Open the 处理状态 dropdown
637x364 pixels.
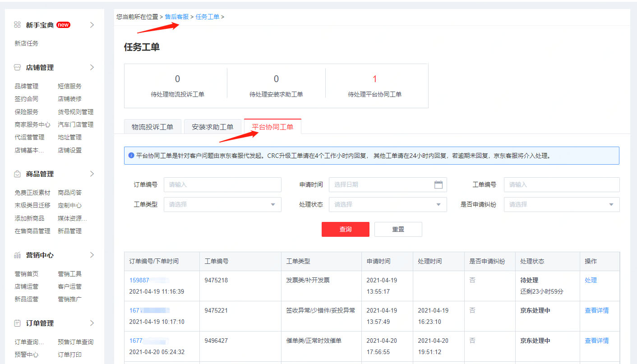point(387,204)
